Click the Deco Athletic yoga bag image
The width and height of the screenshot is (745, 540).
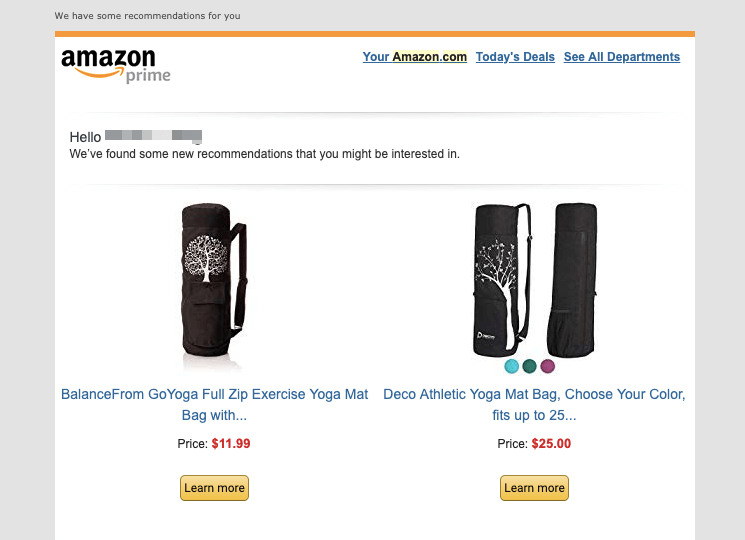[535, 278]
